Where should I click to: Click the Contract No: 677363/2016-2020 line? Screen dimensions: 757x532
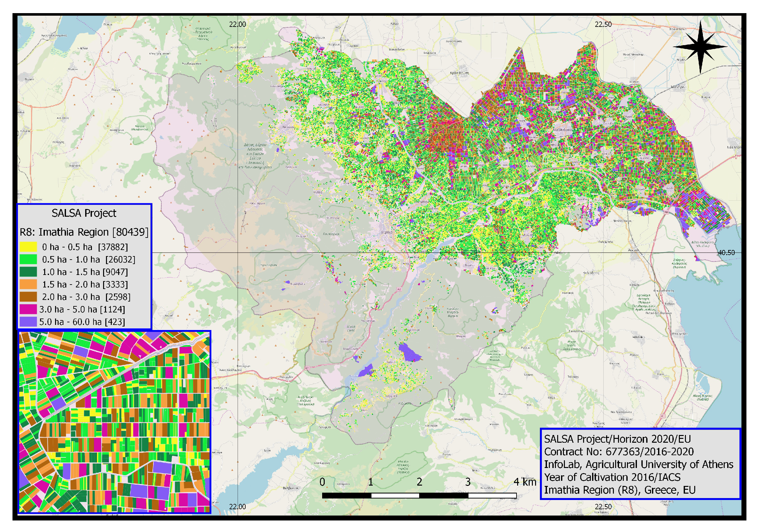(619, 452)
